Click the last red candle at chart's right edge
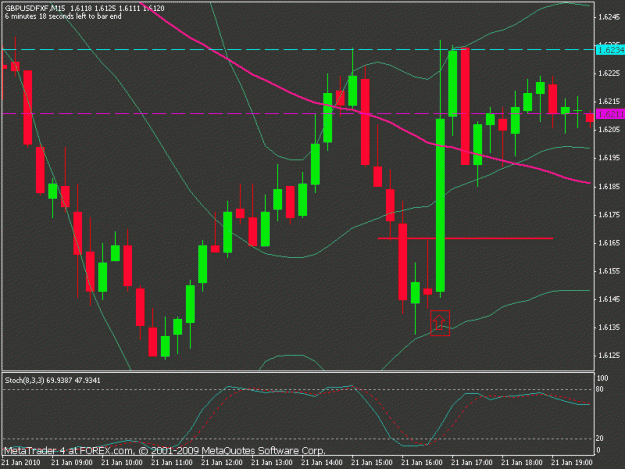The width and height of the screenshot is (625, 469). tap(590, 118)
